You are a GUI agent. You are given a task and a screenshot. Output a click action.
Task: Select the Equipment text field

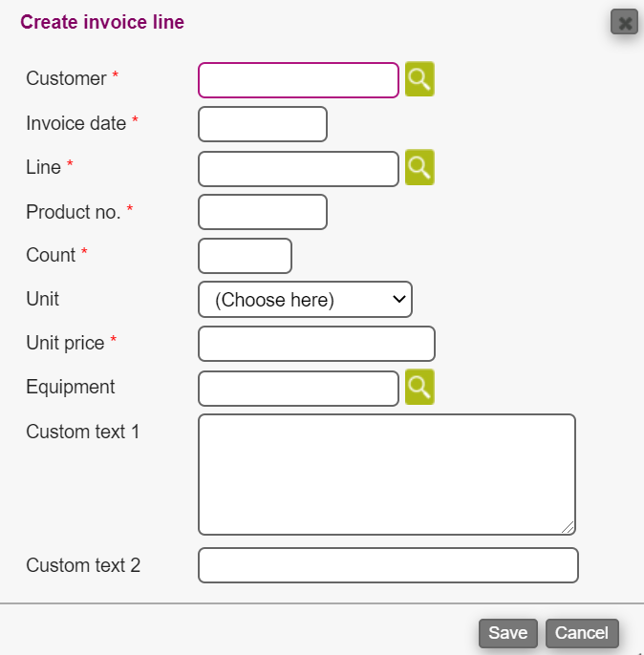click(x=298, y=388)
